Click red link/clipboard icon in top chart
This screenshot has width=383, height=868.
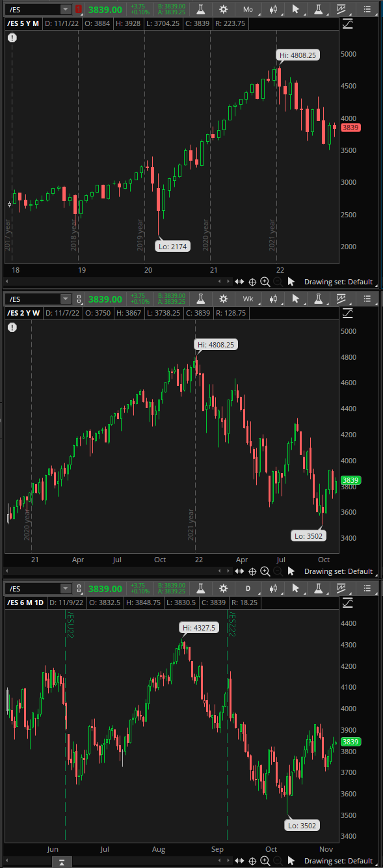[x=79, y=10]
